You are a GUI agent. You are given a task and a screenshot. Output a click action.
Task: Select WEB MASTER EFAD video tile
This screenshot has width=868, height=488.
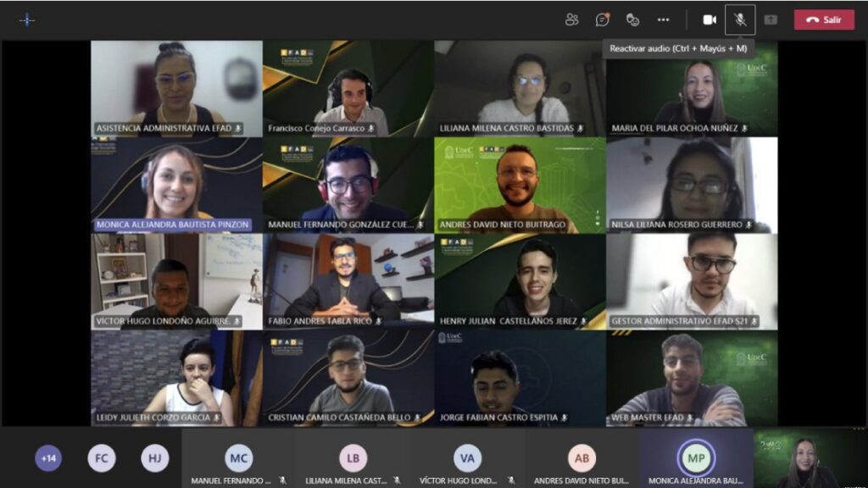[x=692, y=379]
